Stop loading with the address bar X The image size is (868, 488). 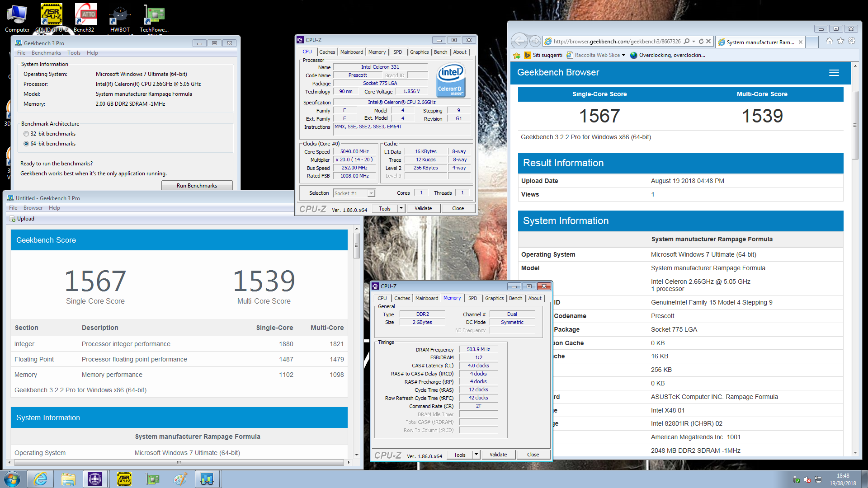click(708, 41)
